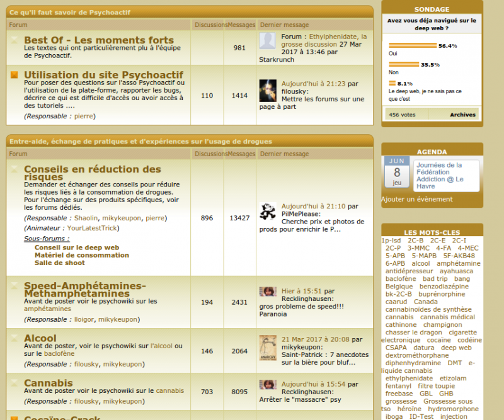Open the poll Archives link
This screenshot has width=504, height=420.
coord(462,115)
